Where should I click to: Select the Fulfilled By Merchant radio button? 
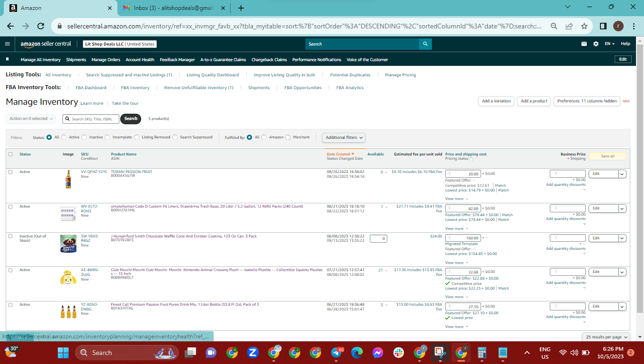[x=288, y=137]
